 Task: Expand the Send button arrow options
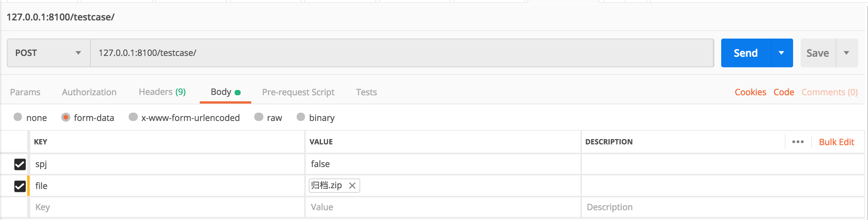(782, 53)
